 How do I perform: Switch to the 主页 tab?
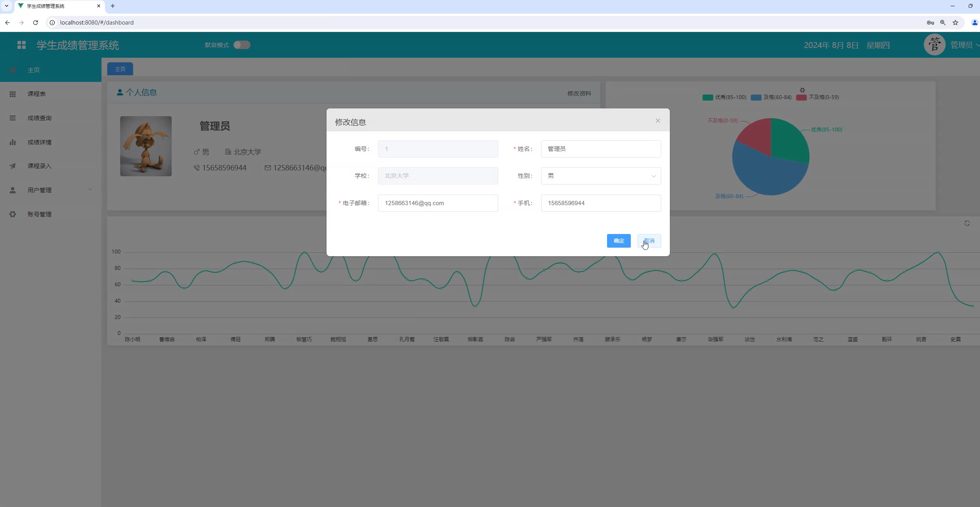(x=120, y=69)
